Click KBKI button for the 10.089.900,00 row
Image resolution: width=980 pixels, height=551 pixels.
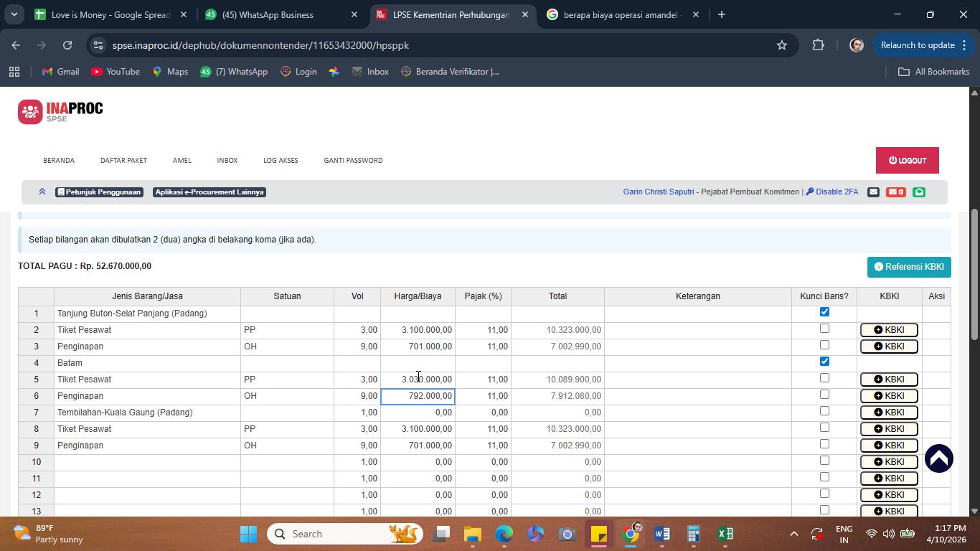point(889,380)
